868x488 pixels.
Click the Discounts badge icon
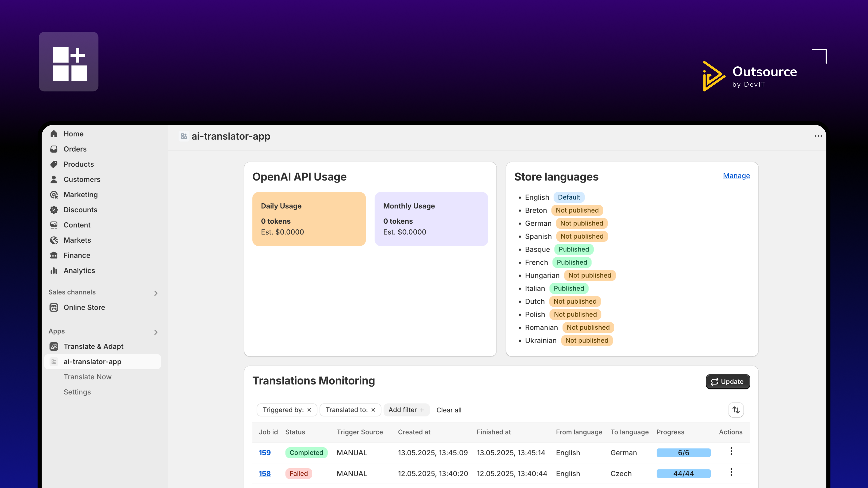(x=54, y=209)
